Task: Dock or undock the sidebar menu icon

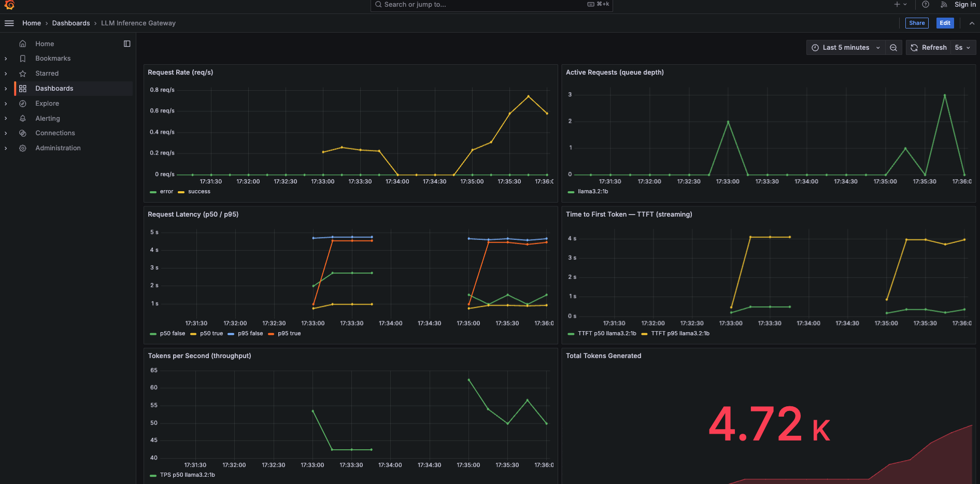Action: tap(127, 44)
